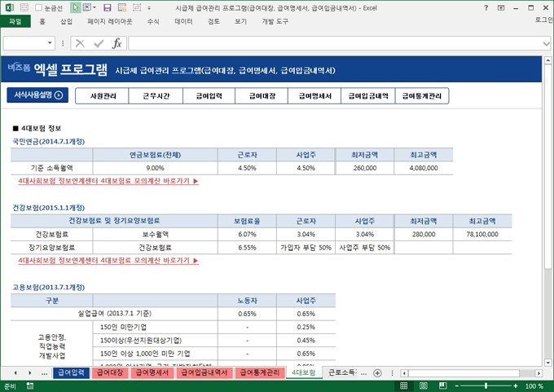The height and width of the screenshot is (392, 554).
Task: Switch to Normal view icon
Action: pyautogui.click(x=404, y=385)
